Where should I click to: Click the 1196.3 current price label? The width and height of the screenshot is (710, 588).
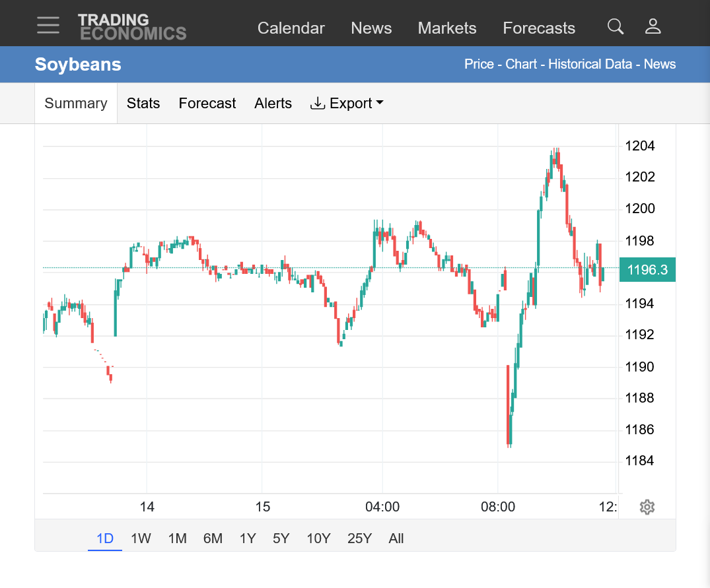point(647,269)
